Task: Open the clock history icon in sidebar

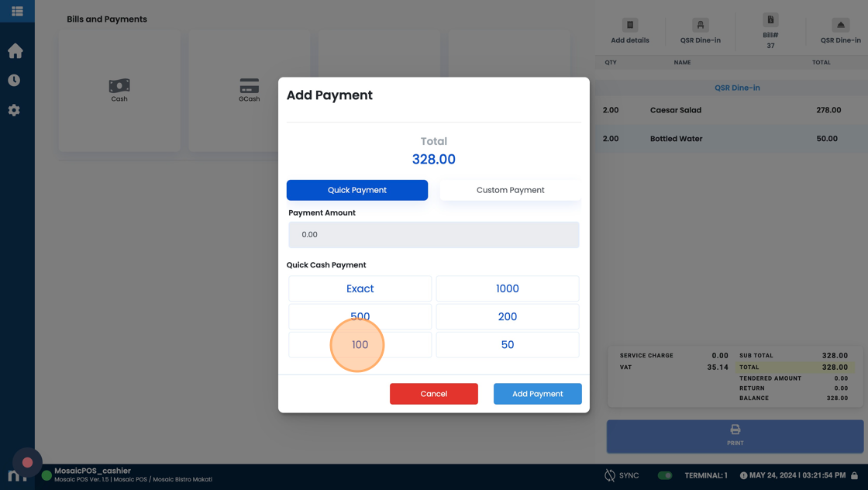Action: (x=14, y=81)
